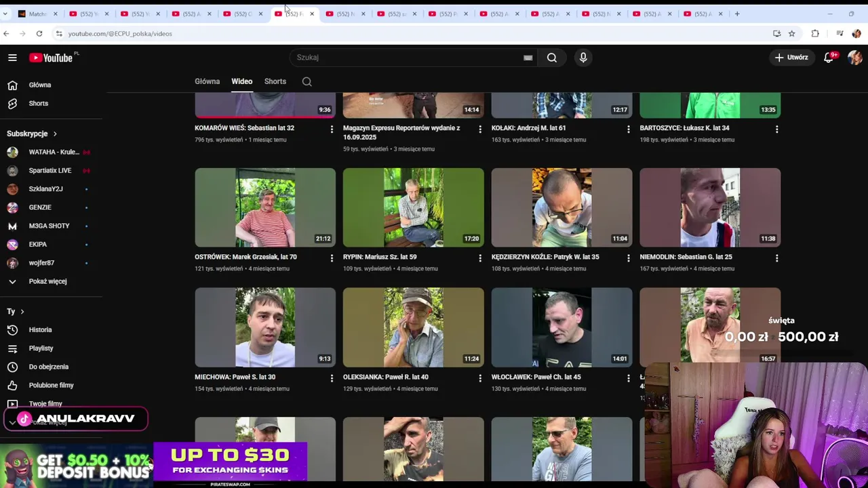Open options for MIECHOWA video
868x488 pixels.
[332, 378]
